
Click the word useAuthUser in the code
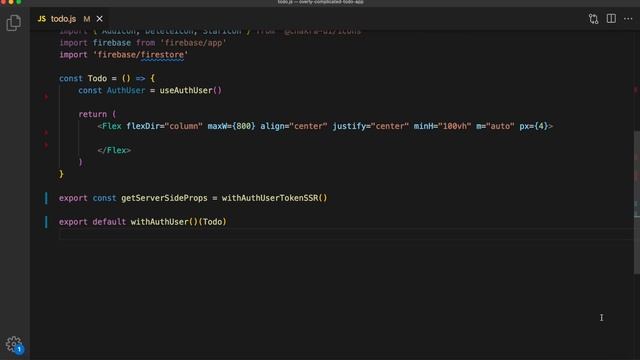click(186, 90)
